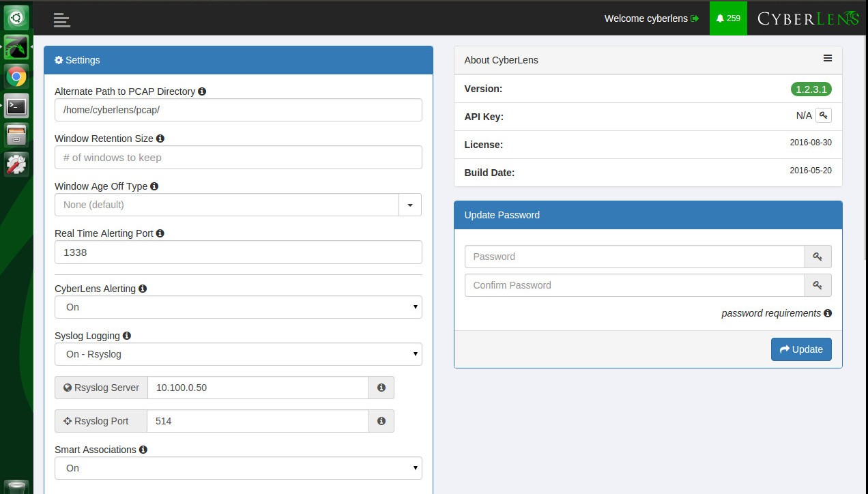The height and width of the screenshot is (494, 868).
Task: Show password requirements info icon
Action: (828, 313)
